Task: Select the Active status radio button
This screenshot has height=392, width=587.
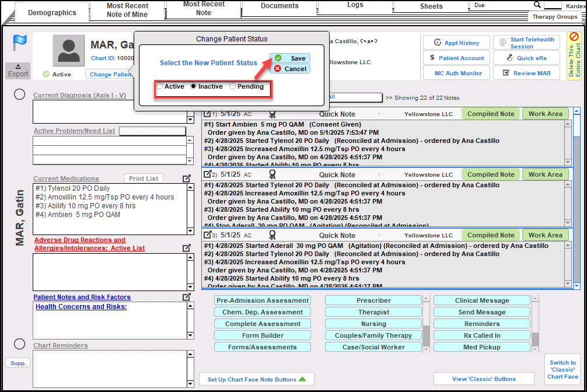Action: [x=160, y=87]
